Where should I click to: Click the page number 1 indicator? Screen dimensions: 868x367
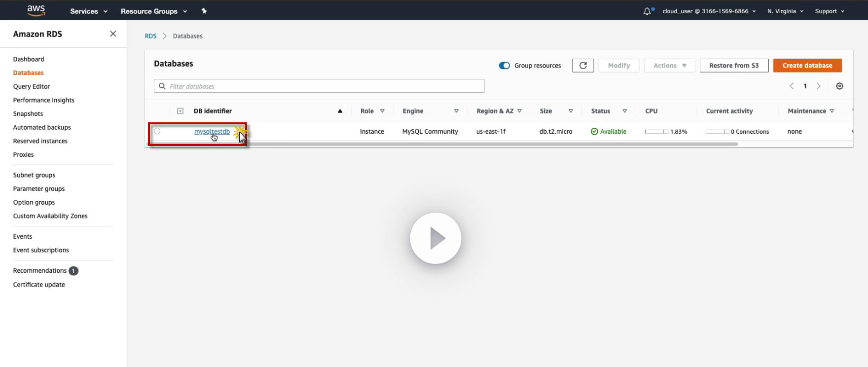(805, 86)
